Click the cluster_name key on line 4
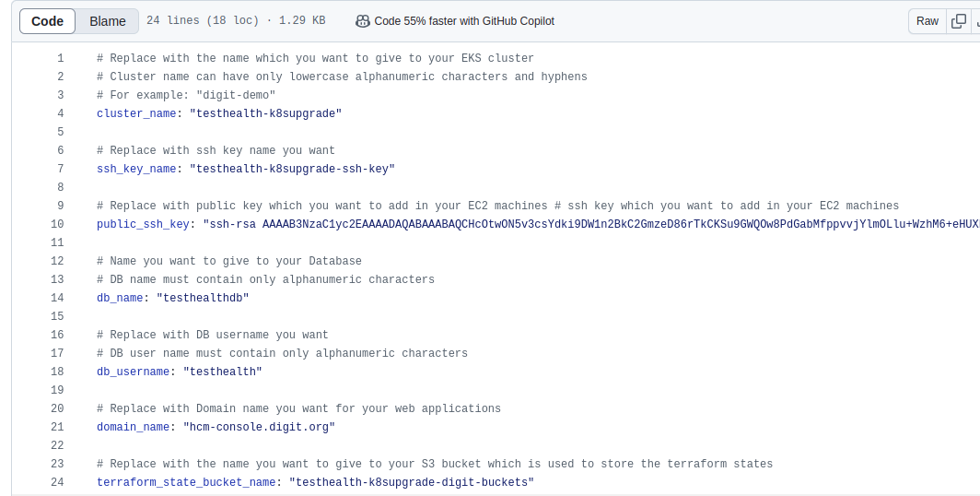This screenshot has width=980, height=496. point(136,113)
